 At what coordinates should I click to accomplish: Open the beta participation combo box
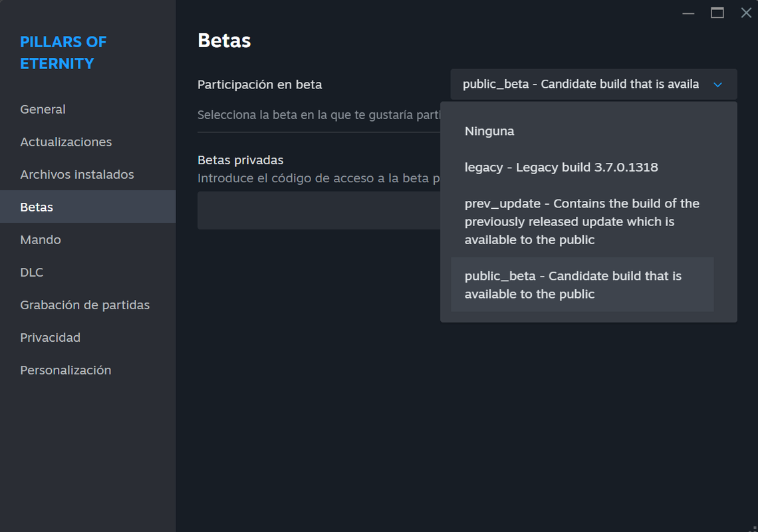[x=580, y=84]
